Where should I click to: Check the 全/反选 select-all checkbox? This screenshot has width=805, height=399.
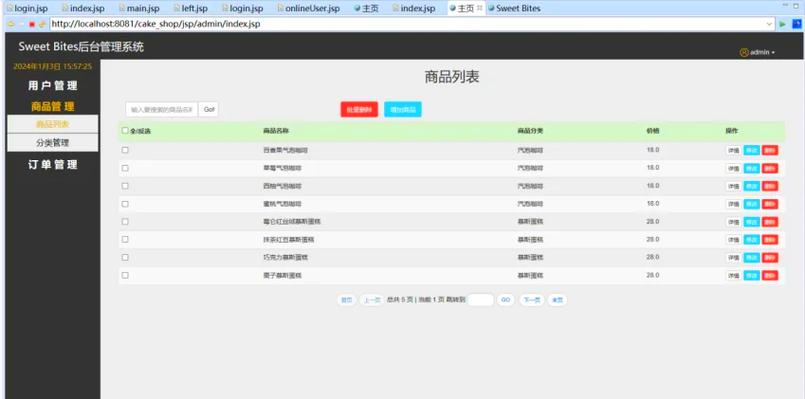coord(125,130)
